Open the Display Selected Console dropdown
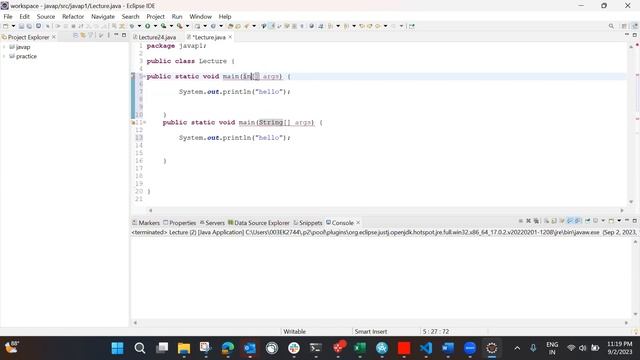This screenshot has height=360, width=640. coord(603,221)
